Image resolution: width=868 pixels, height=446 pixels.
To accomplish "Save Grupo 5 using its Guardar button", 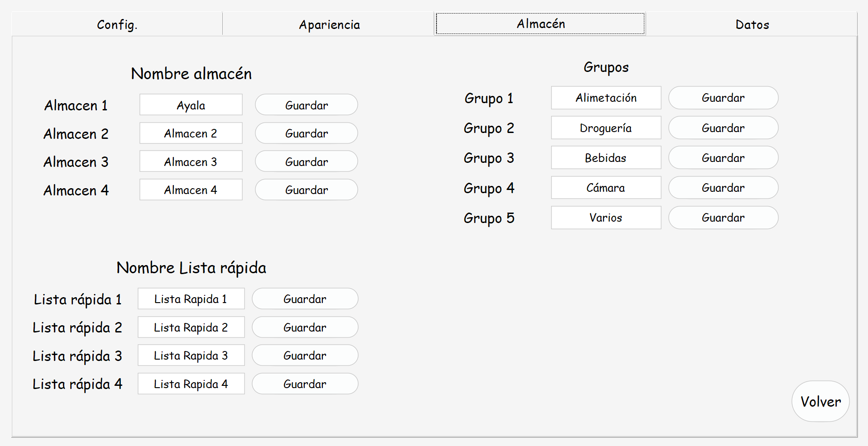I will [x=723, y=218].
